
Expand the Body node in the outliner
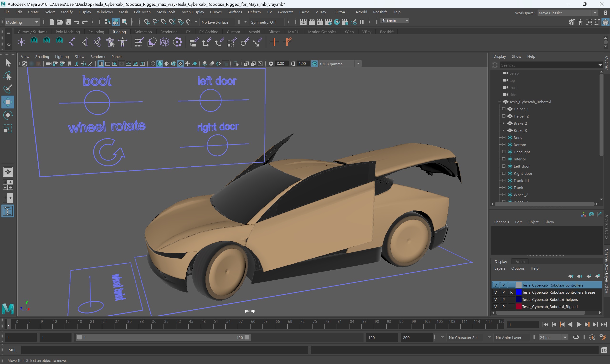coord(503,138)
